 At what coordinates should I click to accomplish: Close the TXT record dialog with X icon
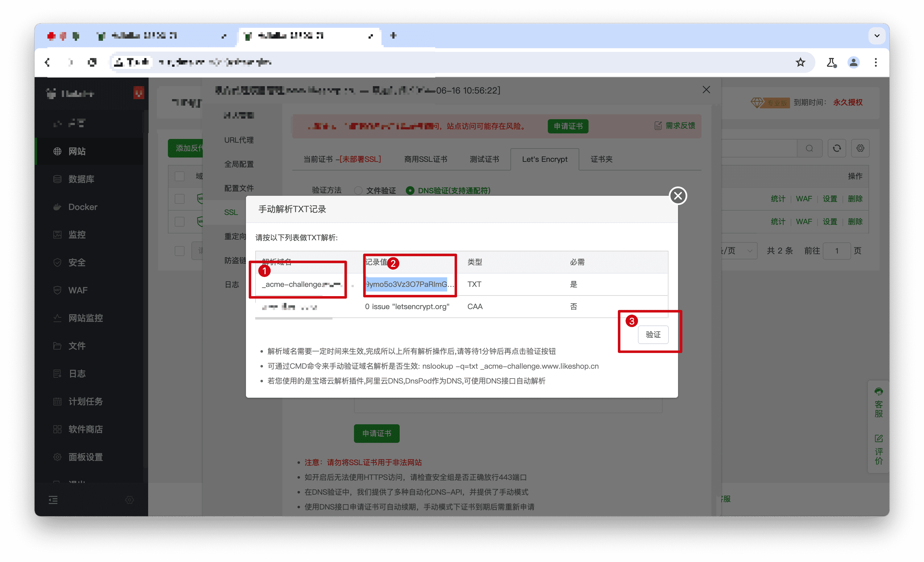[x=678, y=195]
